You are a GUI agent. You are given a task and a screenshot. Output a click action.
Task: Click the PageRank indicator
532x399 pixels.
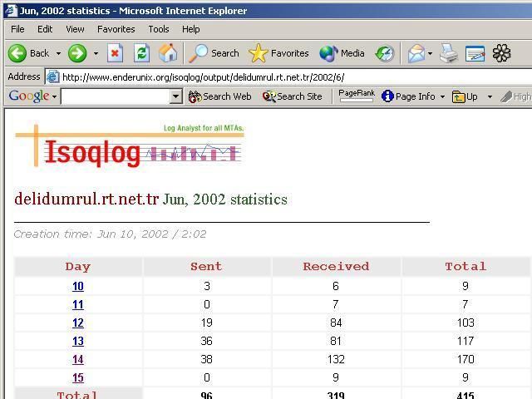click(357, 96)
